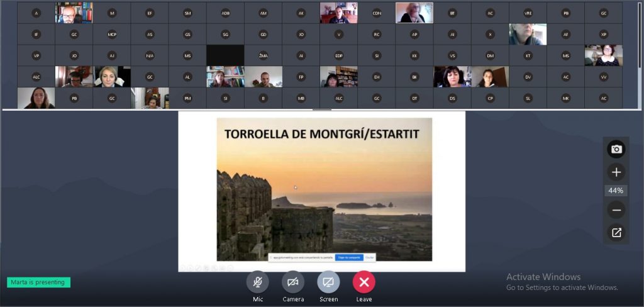The image size is (644, 307).
Task: Take a snapshot using the camera icon
Action: click(x=616, y=149)
